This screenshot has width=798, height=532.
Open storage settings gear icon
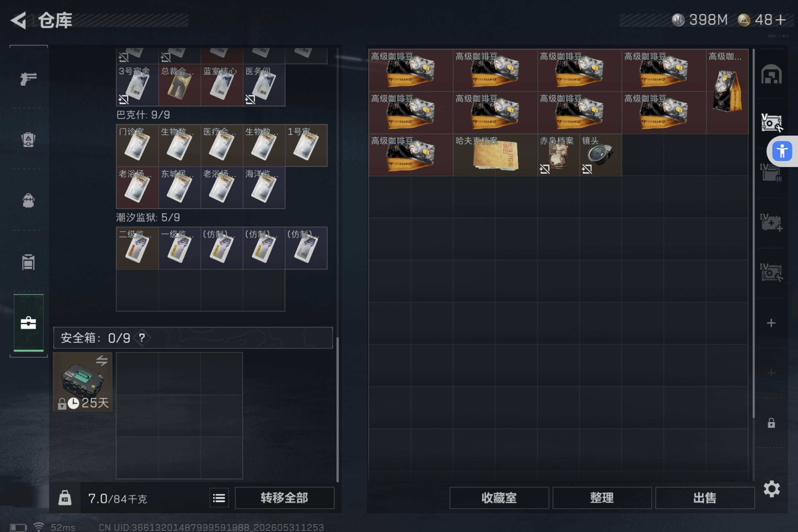[x=771, y=489]
